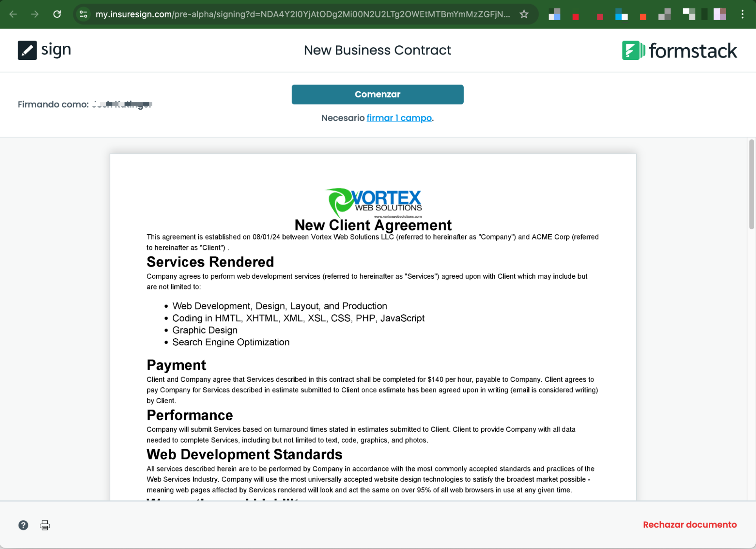This screenshot has height=549, width=756.
Task: Go back with browser back arrow
Action: pos(13,14)
